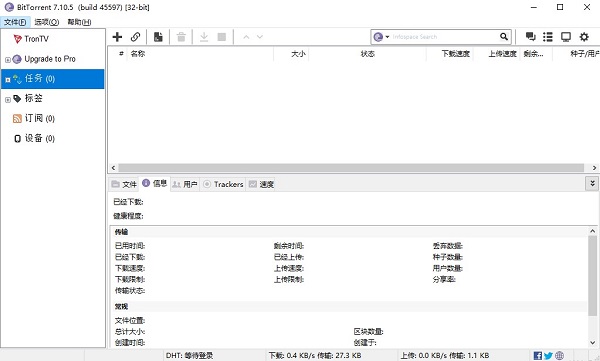Click horizontal scrollbar left arrow
600x361 pixels.
(113, 168)
